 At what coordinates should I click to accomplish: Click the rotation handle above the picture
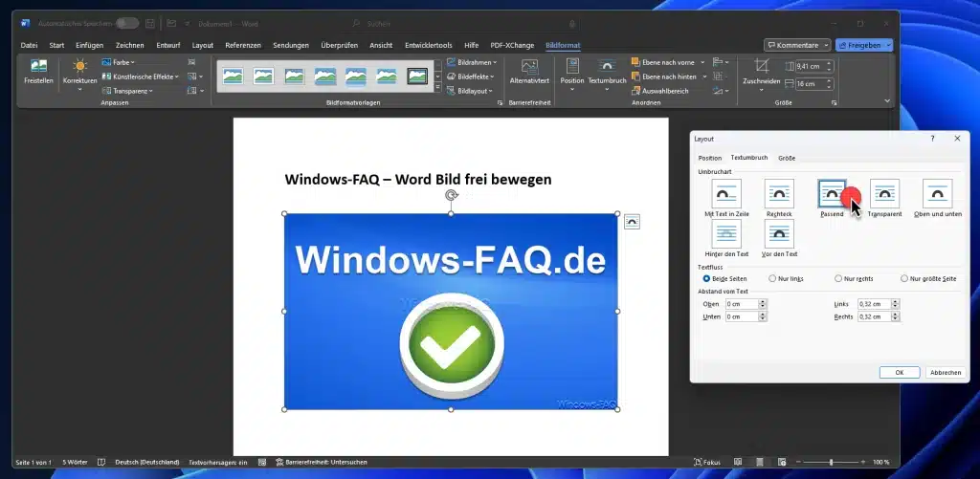[452, 195]
